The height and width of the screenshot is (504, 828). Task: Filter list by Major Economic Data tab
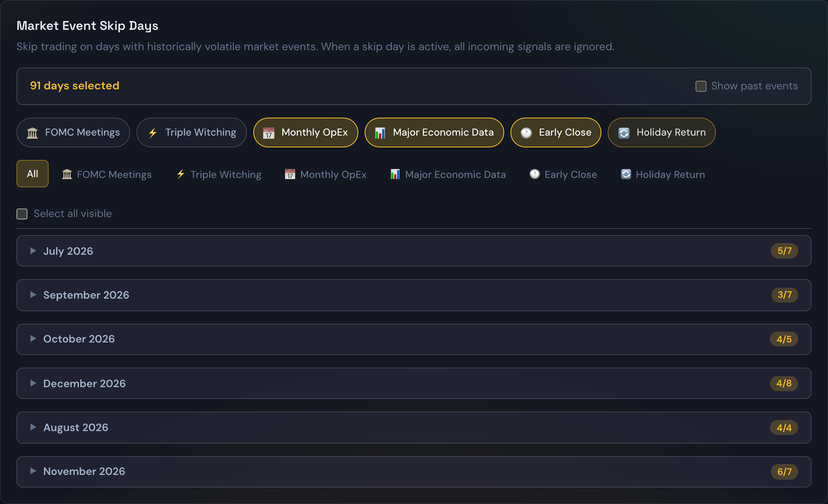coord(448,174)
